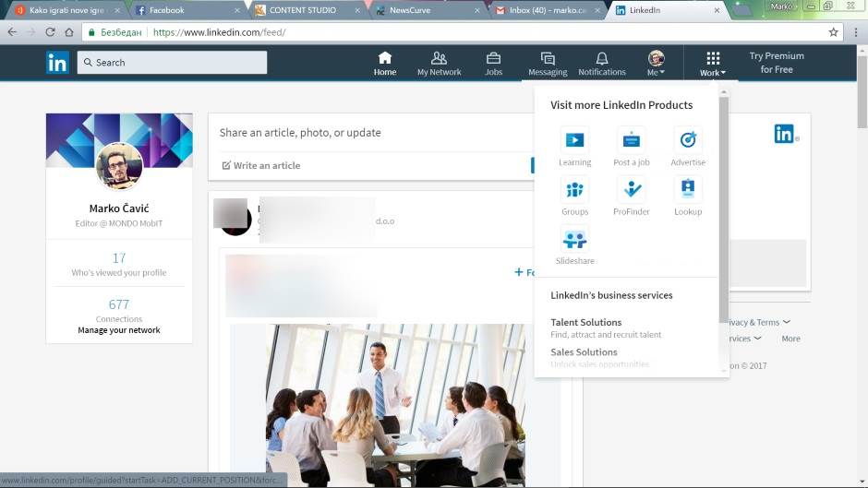Click the More footer link
The height and width of the screenshot is (488, 868).
click(790, 339)
